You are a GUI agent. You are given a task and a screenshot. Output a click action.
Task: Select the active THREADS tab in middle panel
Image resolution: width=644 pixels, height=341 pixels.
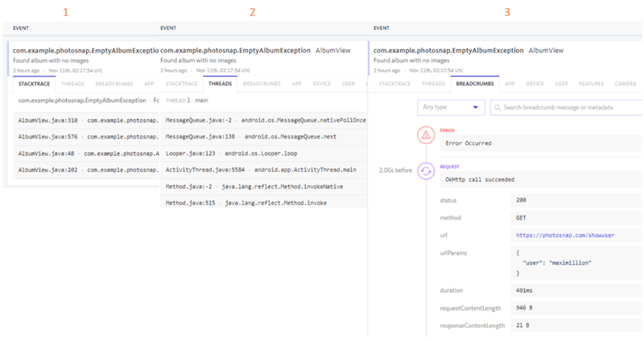click(x=219, y=83)
